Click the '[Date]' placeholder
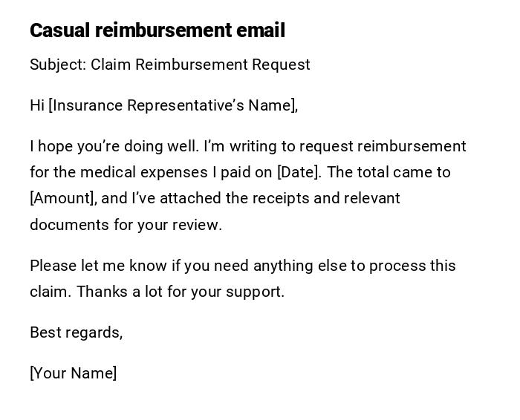 pos(299,172)
